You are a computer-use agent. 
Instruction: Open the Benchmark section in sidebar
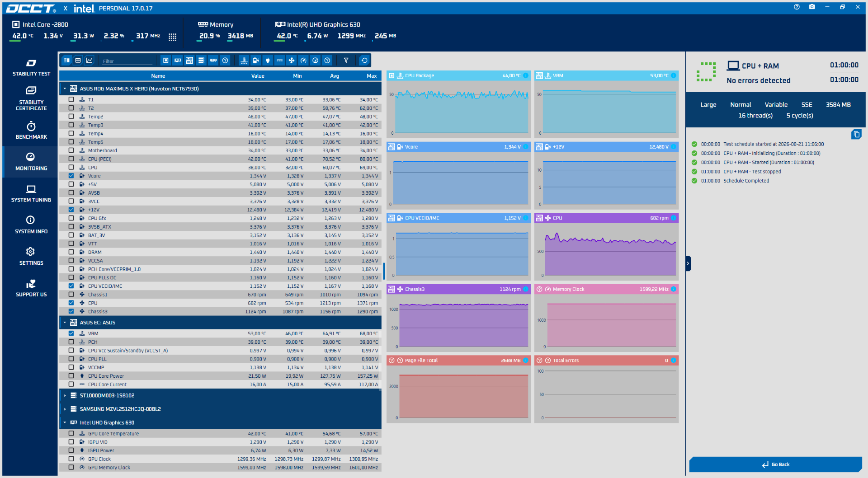coord(31,130)
